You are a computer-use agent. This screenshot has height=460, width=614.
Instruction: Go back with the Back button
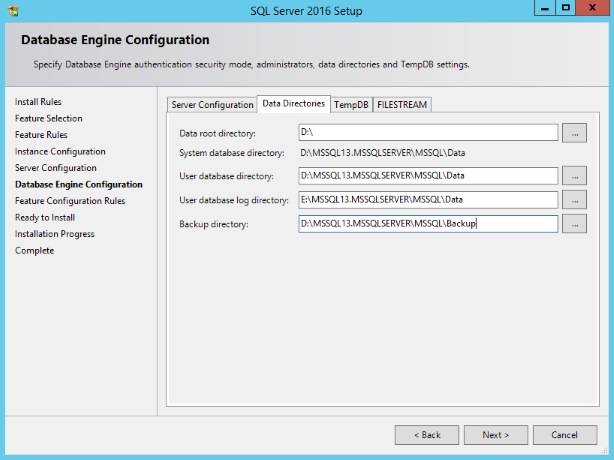point(427,435)
